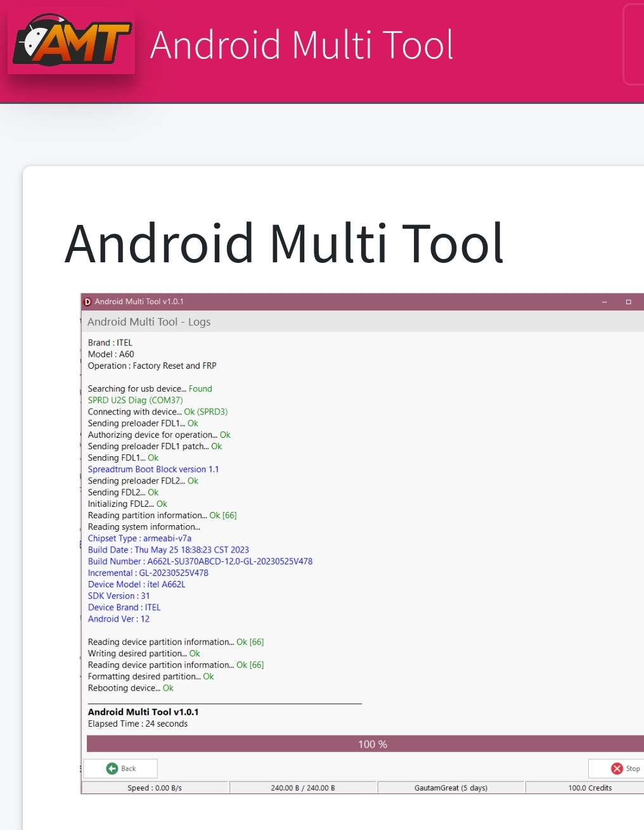Click "Reading system information..." log line

coord(144,527)
